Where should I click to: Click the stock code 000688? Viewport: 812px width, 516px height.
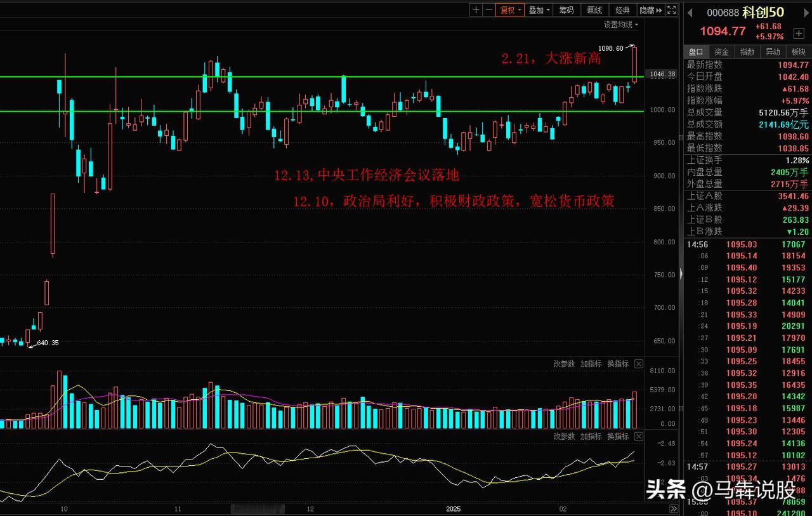723,13
